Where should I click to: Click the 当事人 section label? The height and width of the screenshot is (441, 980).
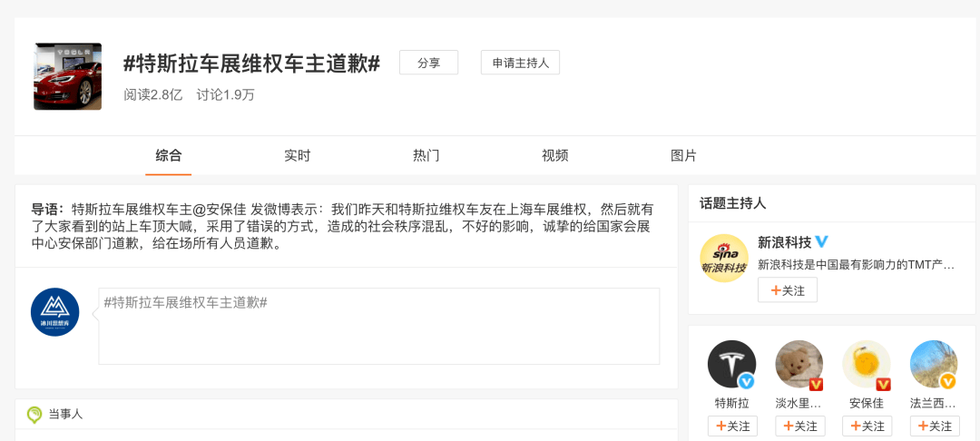[65, 414]
